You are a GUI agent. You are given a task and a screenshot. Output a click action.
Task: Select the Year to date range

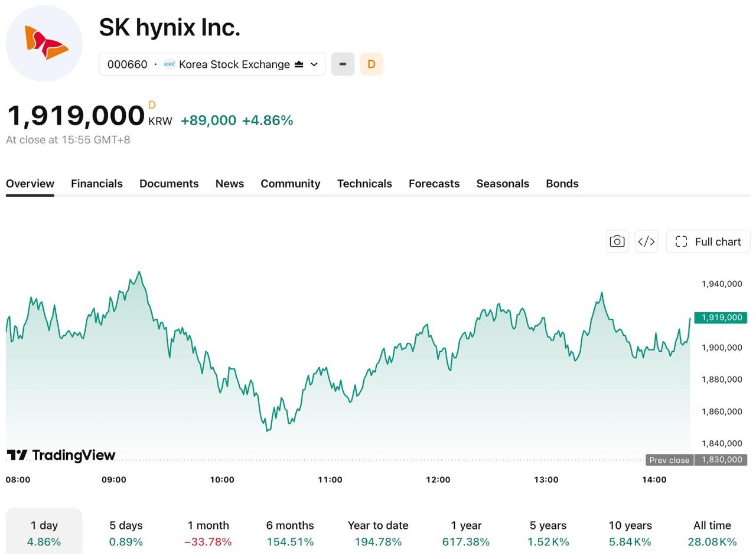[378, 532]
